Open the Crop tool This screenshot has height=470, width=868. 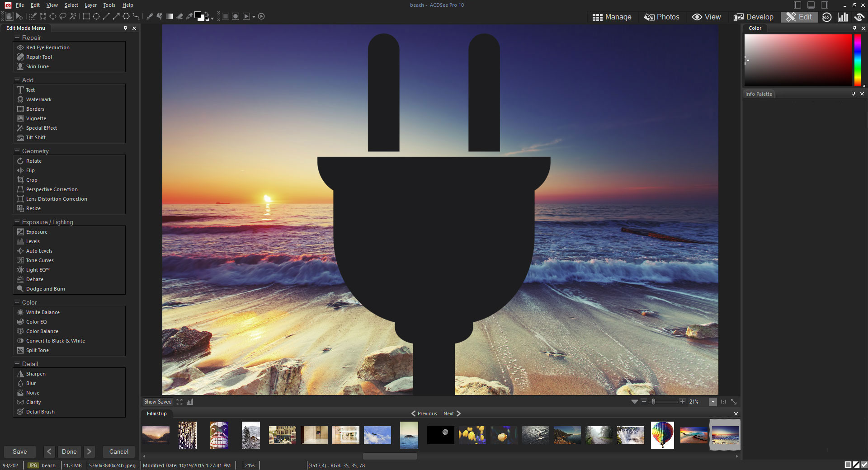32,180
